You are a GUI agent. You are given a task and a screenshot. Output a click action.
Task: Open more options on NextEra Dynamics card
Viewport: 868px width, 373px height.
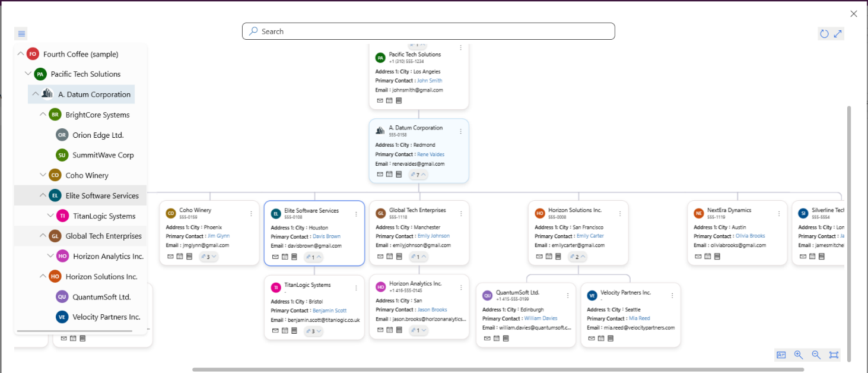[780, 213]
